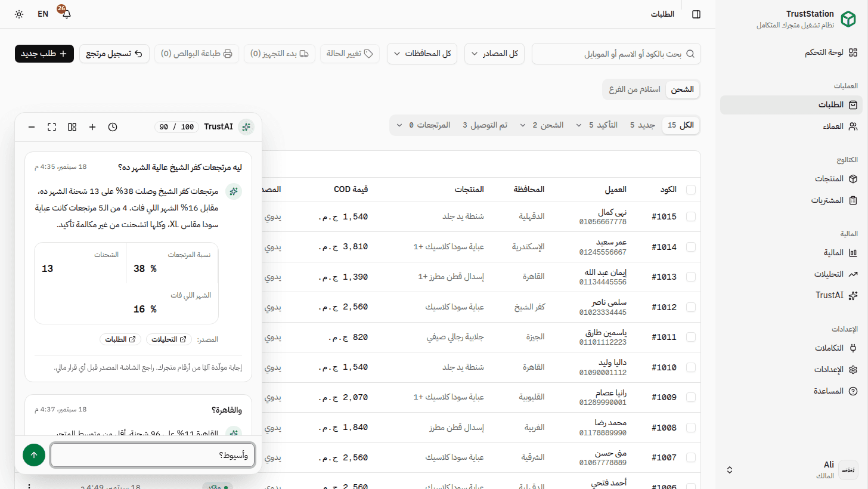The image size is (868, 489).
Task: Filter by جديد 5 status tab
Action: pyautogui.click(x=642, y=125)
